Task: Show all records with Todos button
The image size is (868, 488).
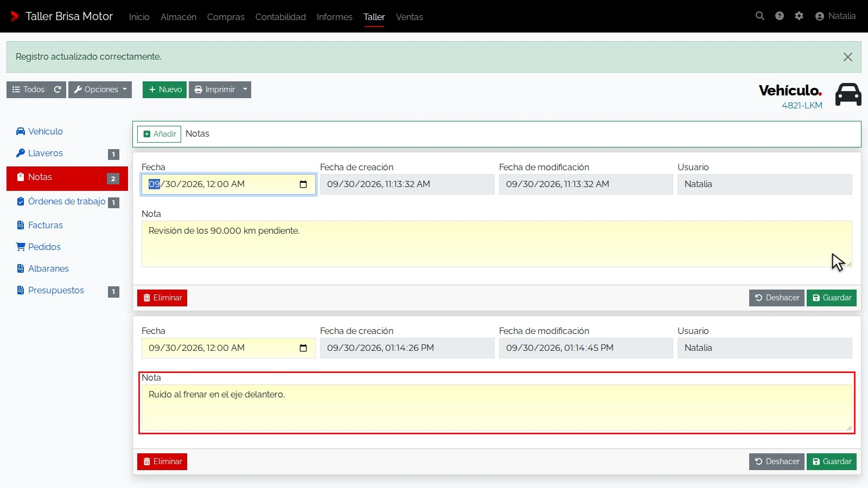Action: click(28, 89)
